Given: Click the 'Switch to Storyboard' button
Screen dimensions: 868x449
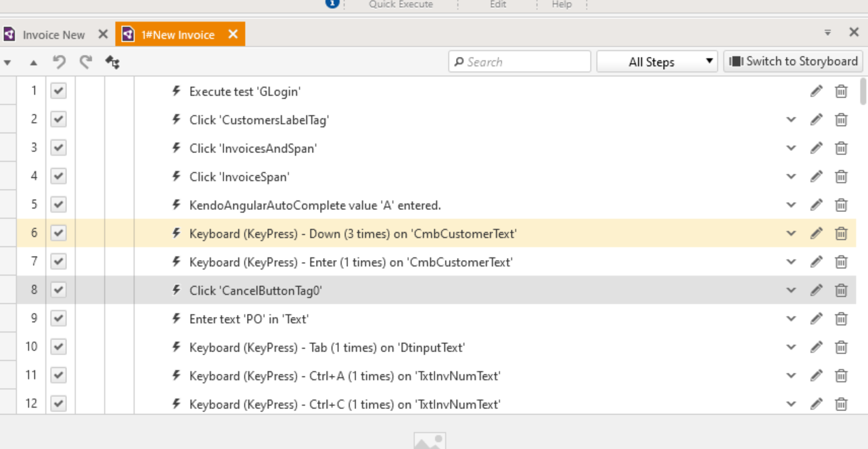Looking at the screenshot, I should (x=793, y=62).
